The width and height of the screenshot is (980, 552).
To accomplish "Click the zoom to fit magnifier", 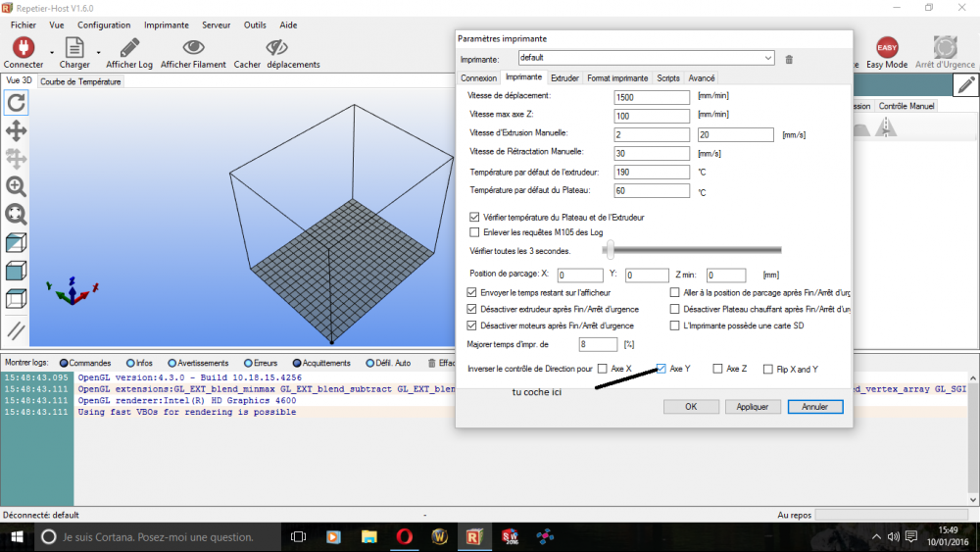I will click(x=17, y=215).
